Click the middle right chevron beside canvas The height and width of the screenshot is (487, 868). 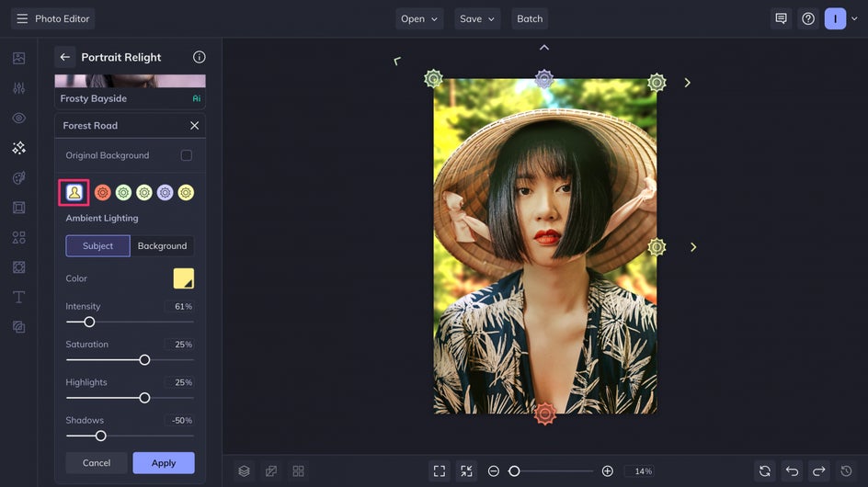[693, 247]
